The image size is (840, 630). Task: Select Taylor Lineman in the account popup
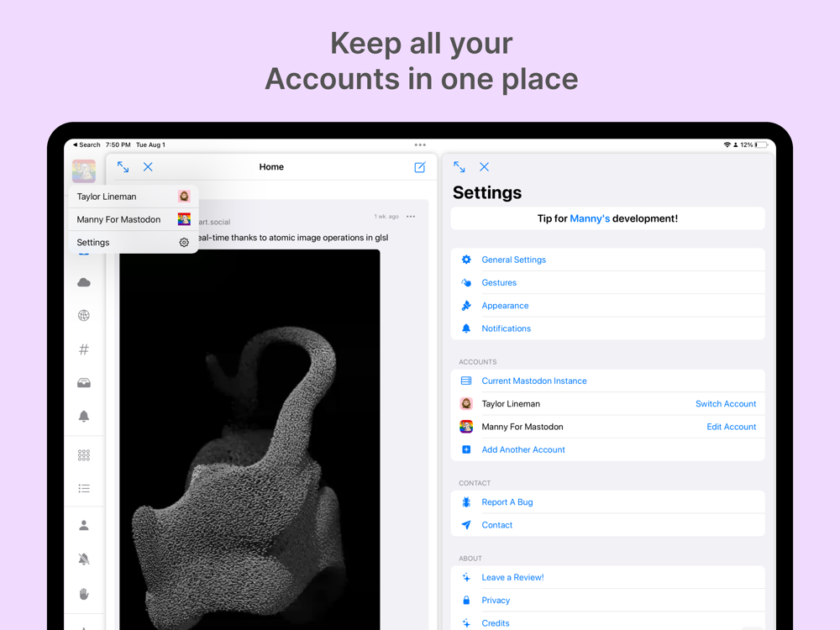point(134,197)
